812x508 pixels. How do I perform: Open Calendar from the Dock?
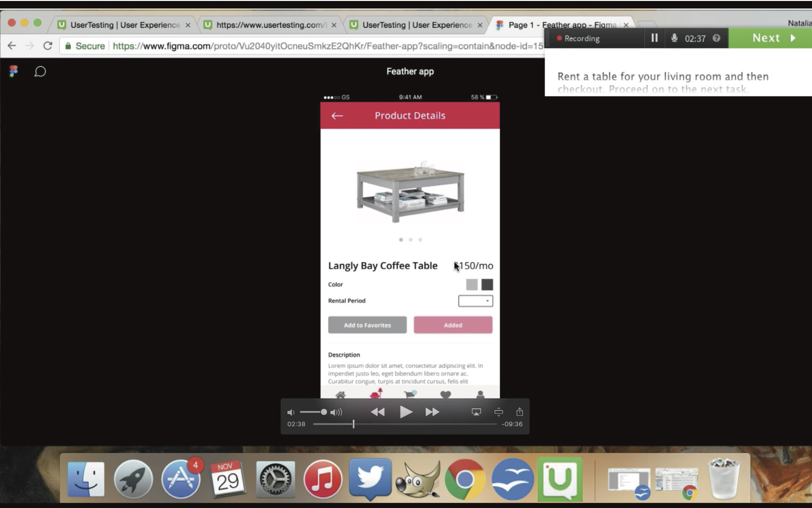(228, 479)
